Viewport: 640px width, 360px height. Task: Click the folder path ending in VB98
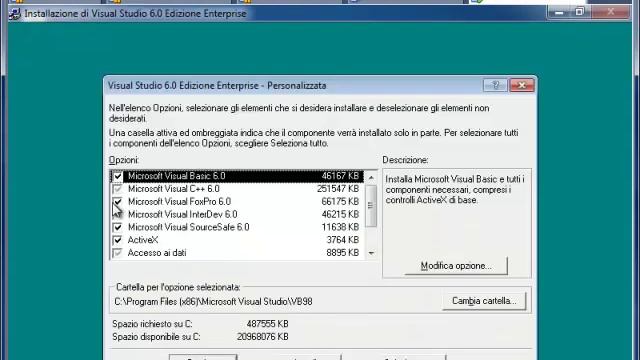pos(213,302)
